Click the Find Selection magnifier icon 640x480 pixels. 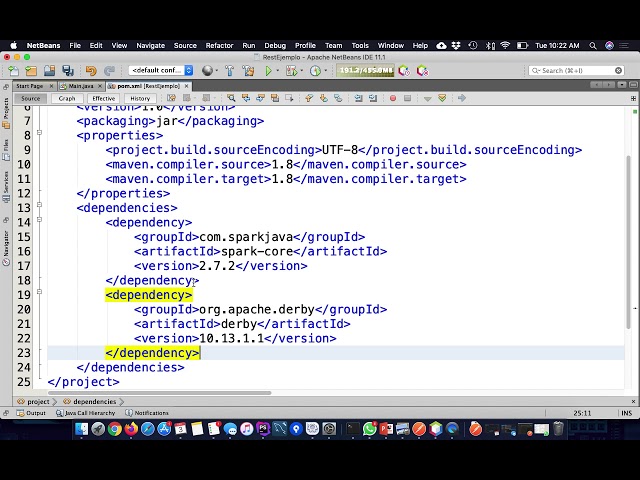coord(231,98)
